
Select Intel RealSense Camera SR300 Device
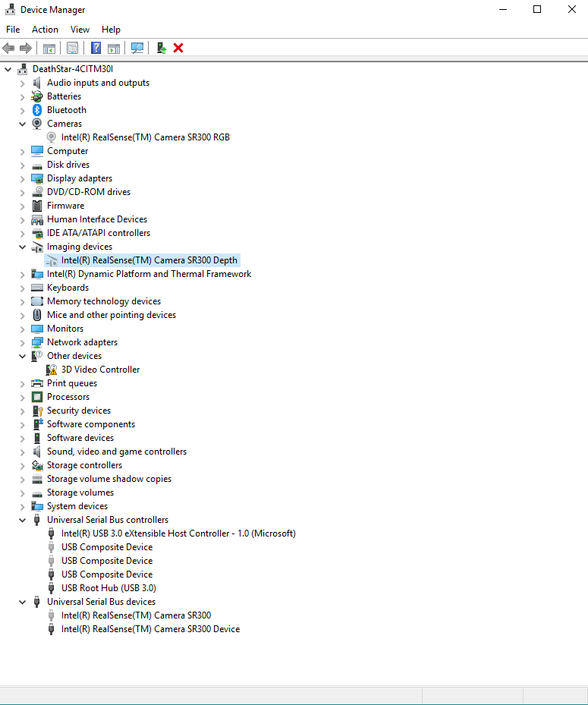click(x=150, y=629)
